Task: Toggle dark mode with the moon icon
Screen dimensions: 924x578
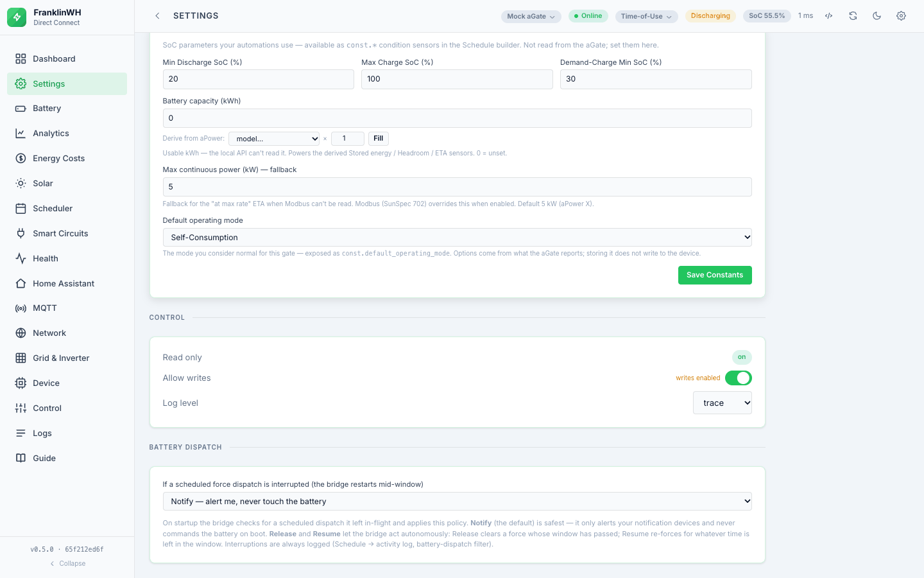Action: pos(877,16)
